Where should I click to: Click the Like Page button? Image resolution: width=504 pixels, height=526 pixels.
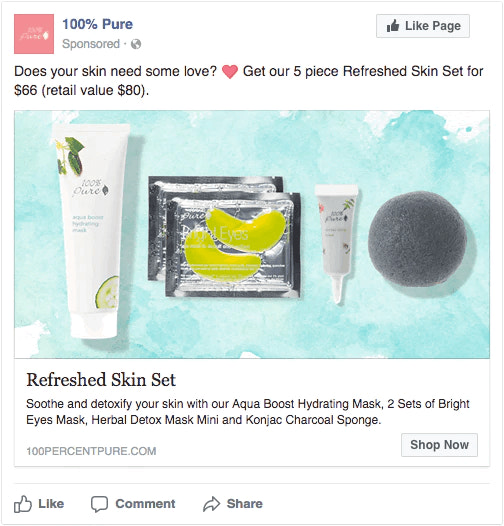click(x=423, y=26)
